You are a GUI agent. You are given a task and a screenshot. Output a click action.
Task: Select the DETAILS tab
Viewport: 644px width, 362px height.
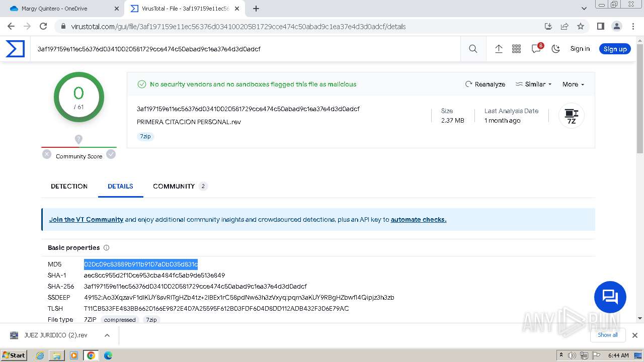click(x=120, y=186)
